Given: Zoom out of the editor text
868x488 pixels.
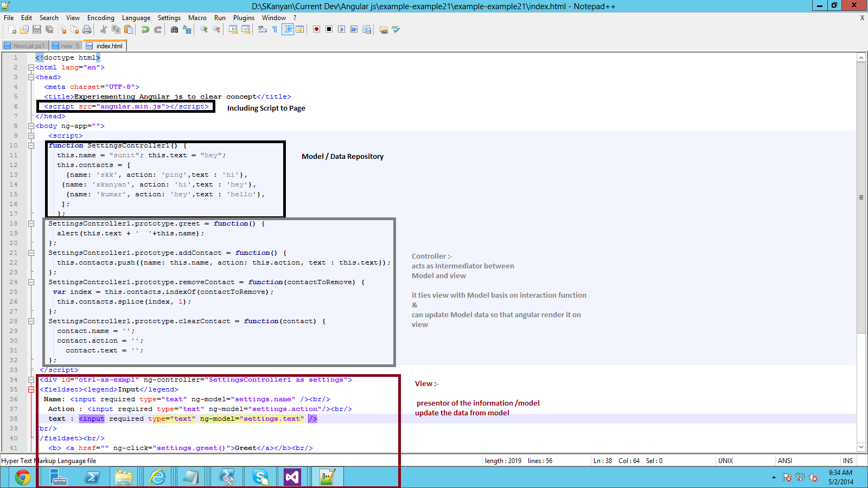Looking at the screenshot, I should [216, 30].
